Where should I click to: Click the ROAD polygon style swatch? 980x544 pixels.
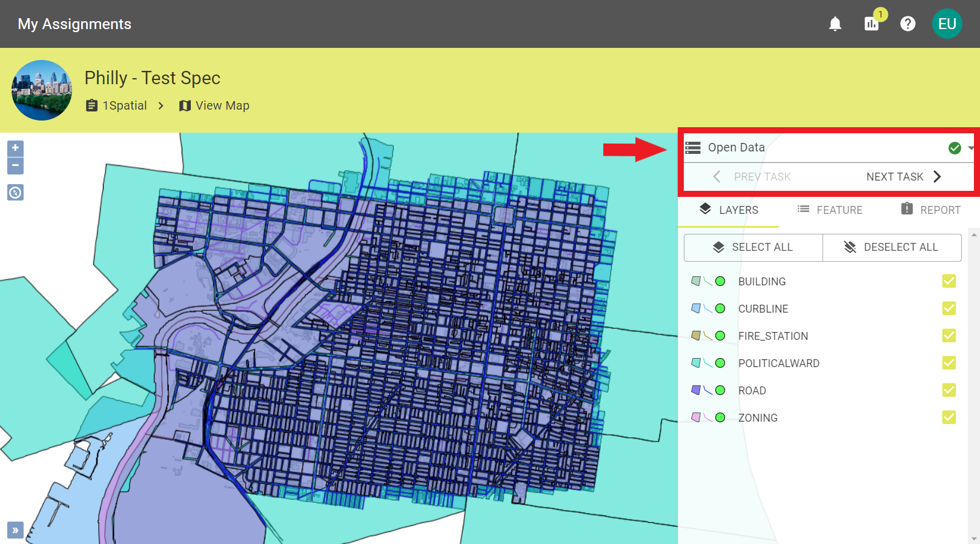696,390
